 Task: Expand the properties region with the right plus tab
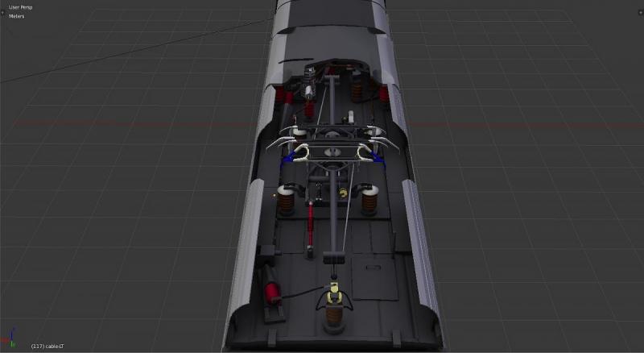pos(641,13)
